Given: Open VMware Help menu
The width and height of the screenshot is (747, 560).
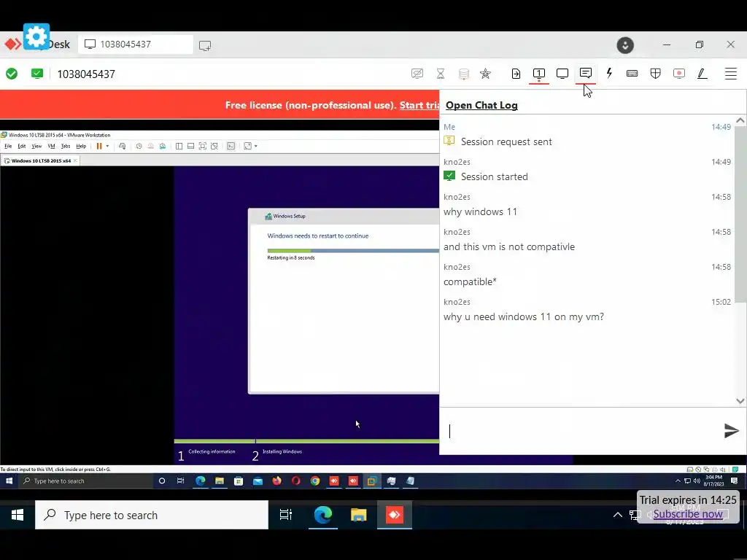Looking at the screenshot, I should (x=81, y=146).
